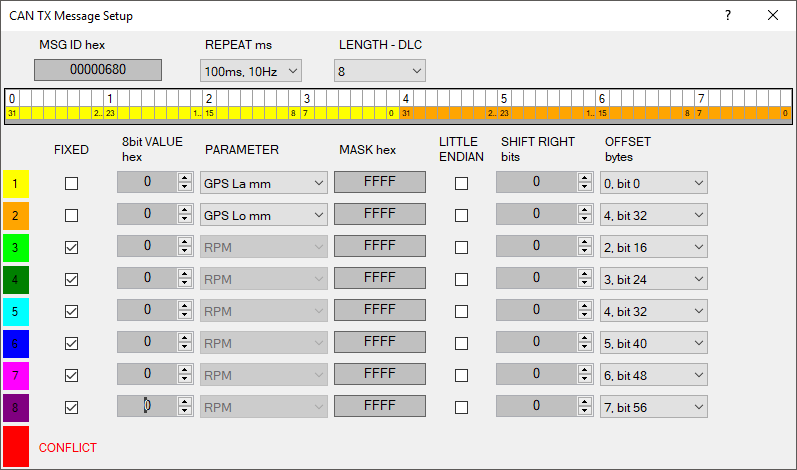Click the MSG ID hex field 00000680
This screenshot has width=797, height=470.
tap(97, 70)
